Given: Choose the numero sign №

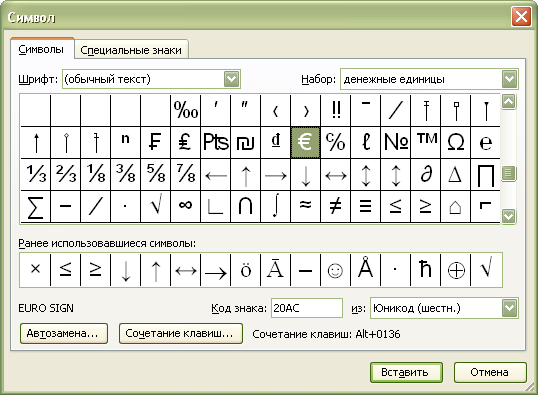Looking at the screenshot, I should coord(396,142).
